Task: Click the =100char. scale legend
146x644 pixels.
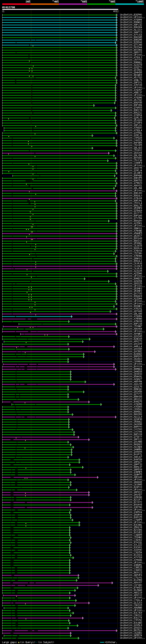Action: click(109, 642)
